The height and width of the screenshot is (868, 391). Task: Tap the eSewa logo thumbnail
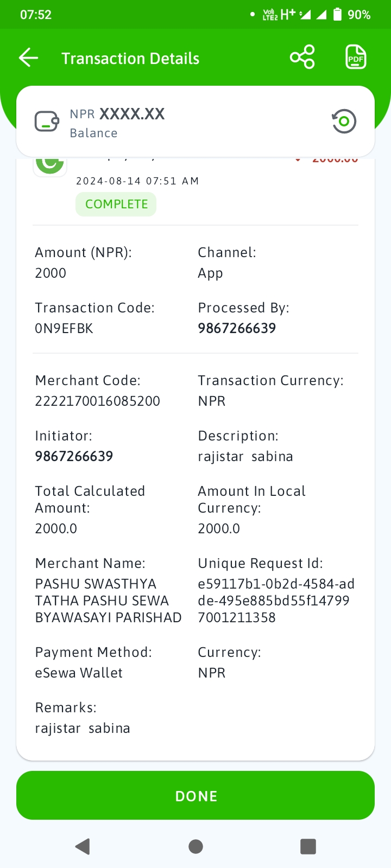coord(50,164)
